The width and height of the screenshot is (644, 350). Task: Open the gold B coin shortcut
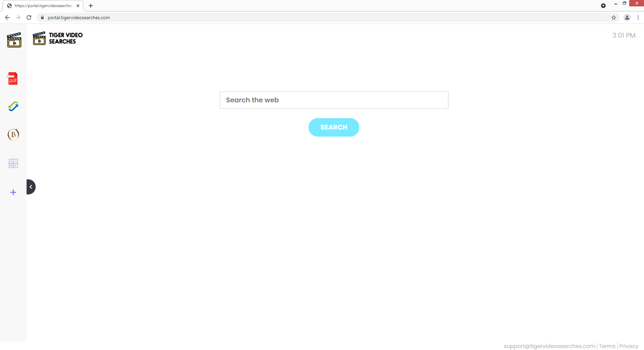point(13,134)
